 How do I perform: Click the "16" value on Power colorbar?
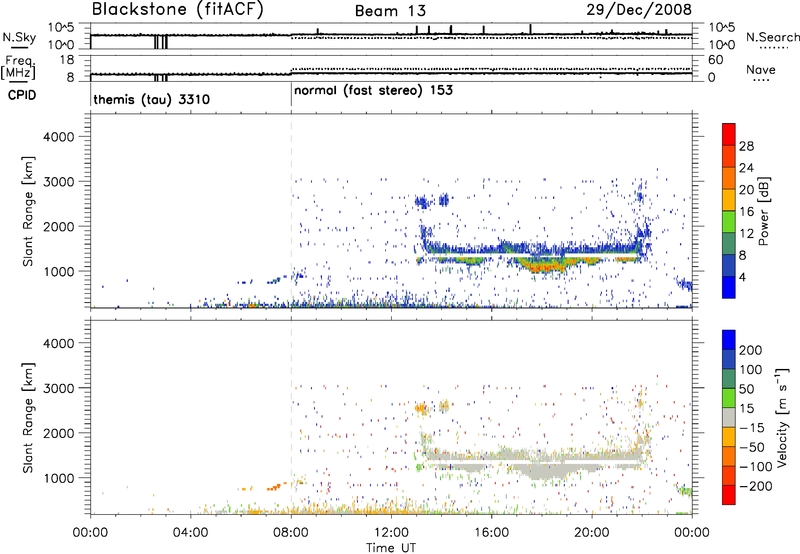coord(746,212)
